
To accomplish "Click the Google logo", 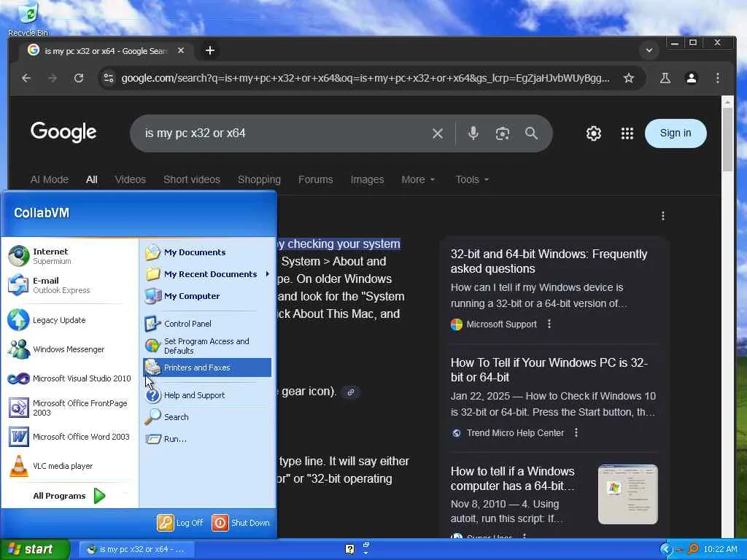I will click(x=63, y=133).
